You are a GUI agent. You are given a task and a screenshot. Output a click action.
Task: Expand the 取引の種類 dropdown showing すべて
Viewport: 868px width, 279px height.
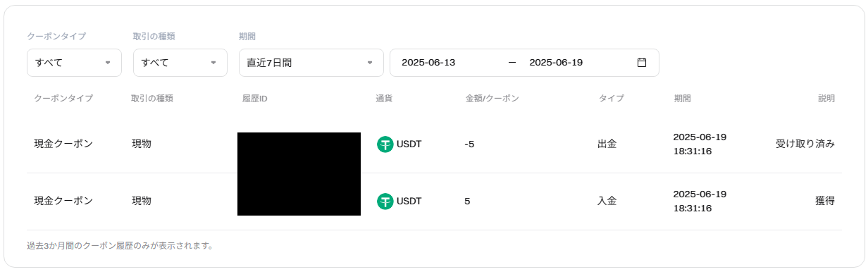coord(180,63)
